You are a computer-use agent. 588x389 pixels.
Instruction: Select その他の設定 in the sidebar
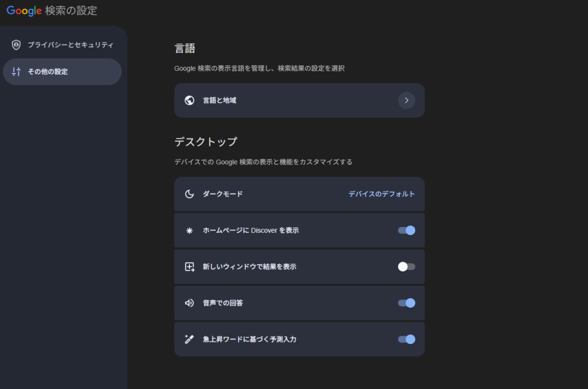[x=48, y=72]
